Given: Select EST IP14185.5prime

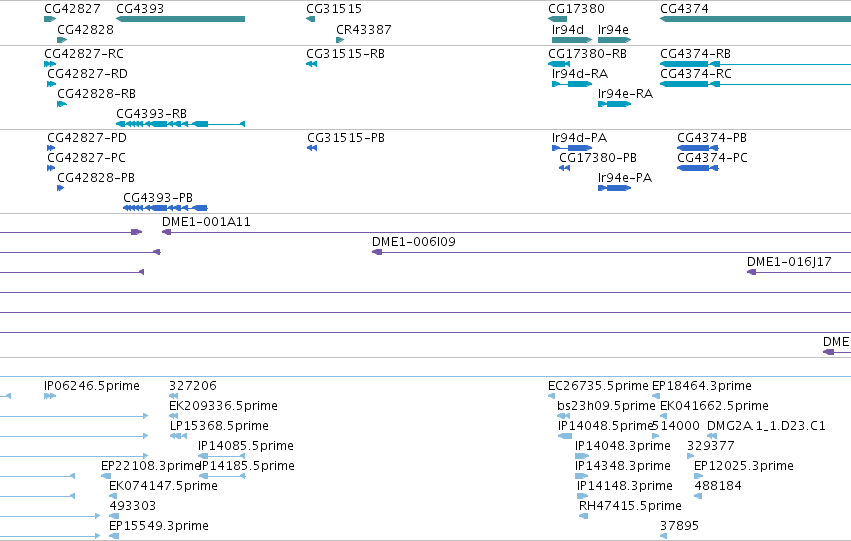Looking at the screenshot, I should pyautogui.click(x=247, y=466).
